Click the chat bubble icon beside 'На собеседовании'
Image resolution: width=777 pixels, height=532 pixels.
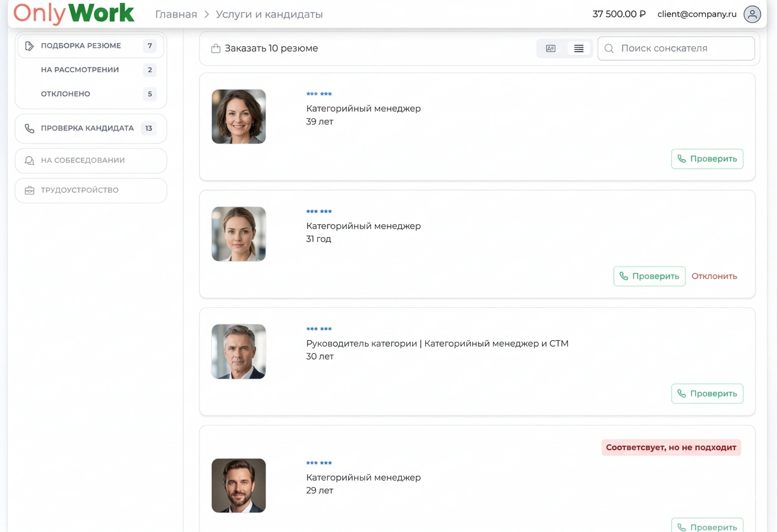coord(29,161)
